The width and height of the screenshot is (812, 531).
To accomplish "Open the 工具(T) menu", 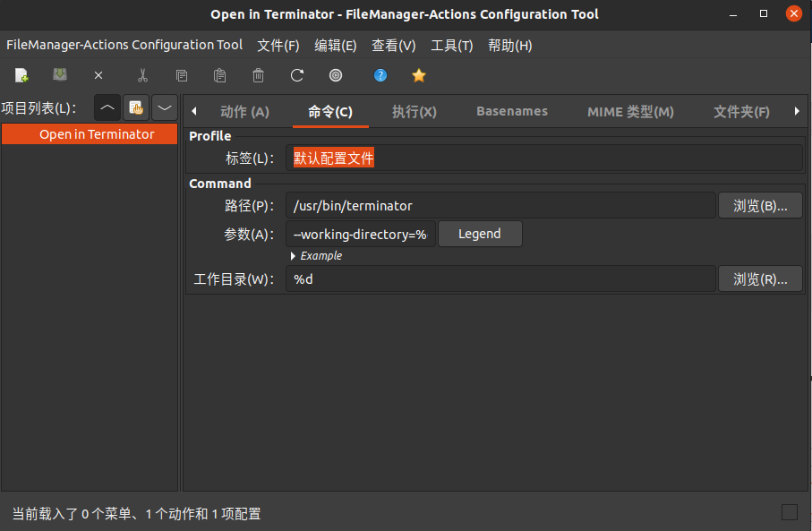I will [451, 45].
